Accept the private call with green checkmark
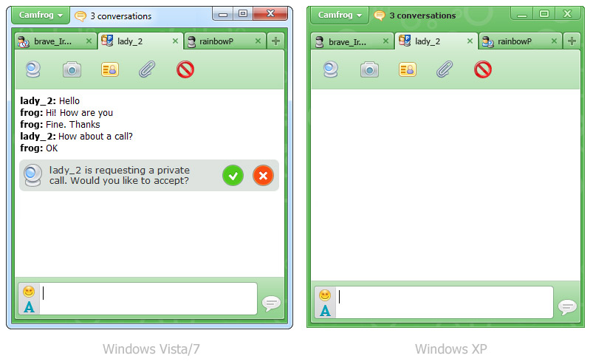 [x=233, y=176]
